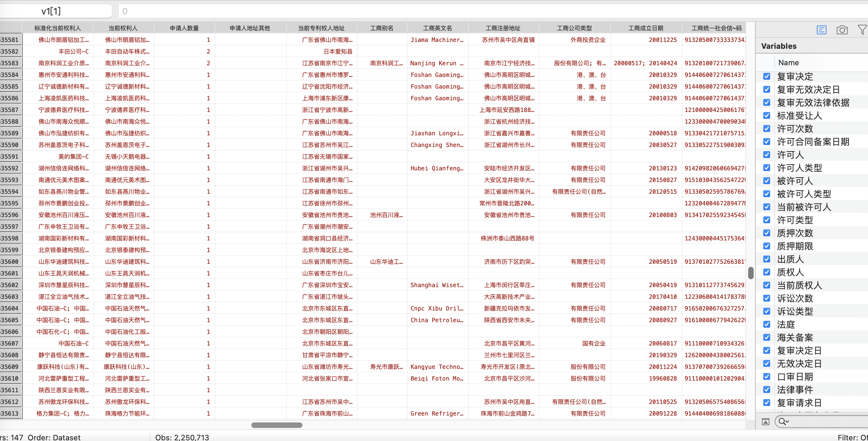Toggle the 质押期限 variable checkbox
The width and height of the screenshot is (868, 441).
tap(767, 246)
